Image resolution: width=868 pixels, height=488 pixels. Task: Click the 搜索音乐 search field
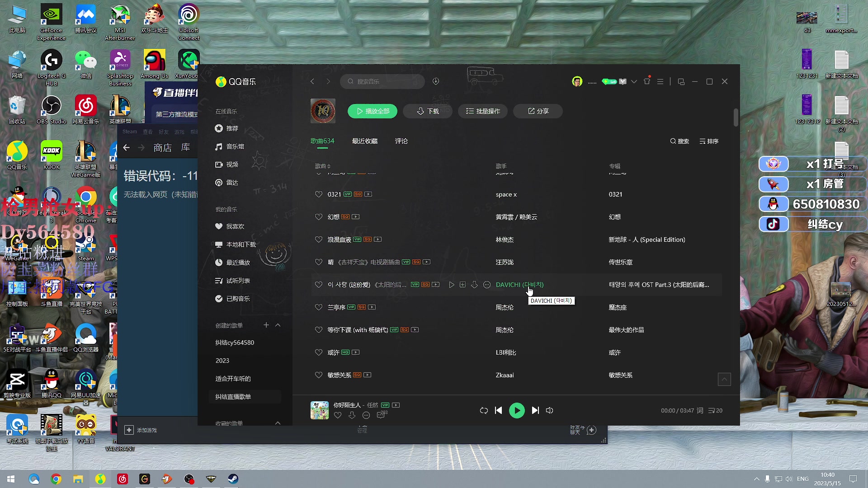pyautogui.click(x=382, y=81)
